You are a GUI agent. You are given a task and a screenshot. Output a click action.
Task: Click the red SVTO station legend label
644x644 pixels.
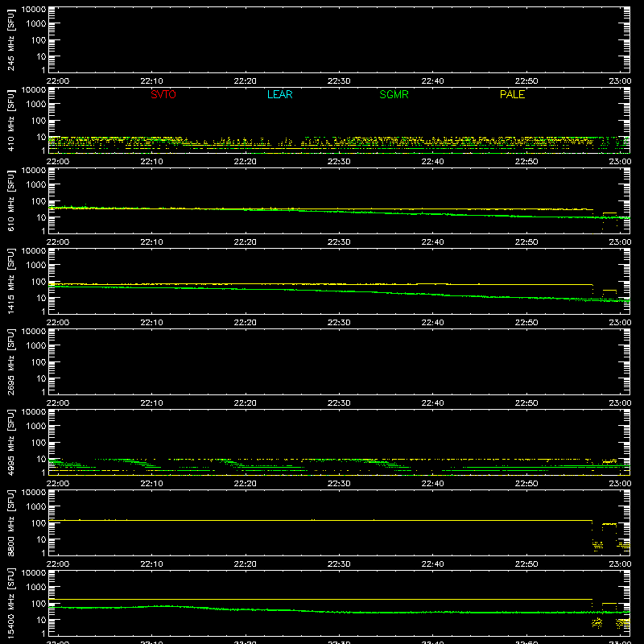coord(163,94)
